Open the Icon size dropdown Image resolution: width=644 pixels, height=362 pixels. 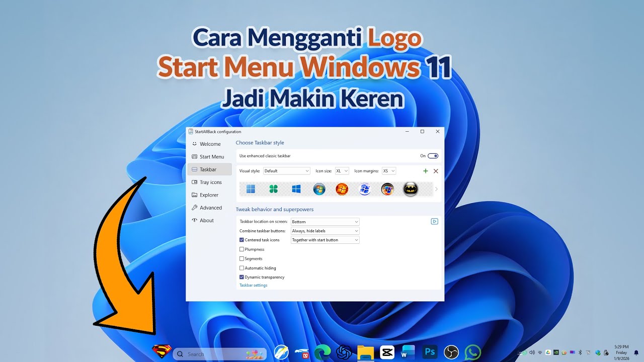pos(342,171)
